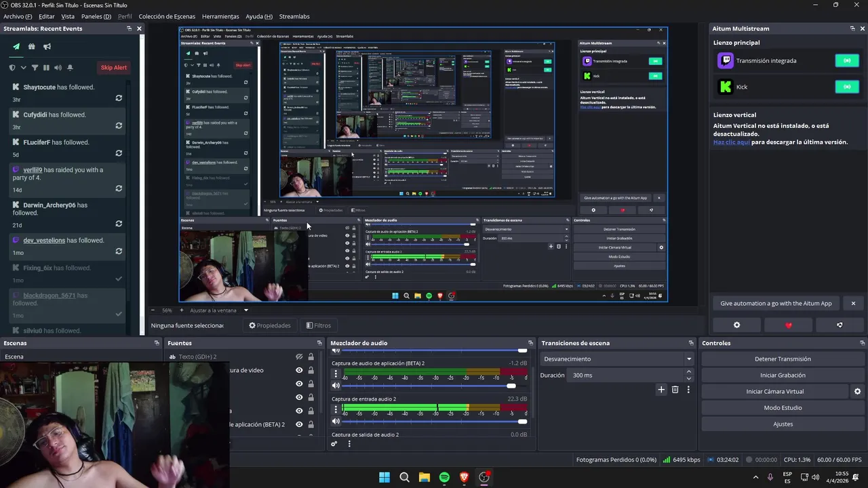The width and height of the screenshot is (868, 488).
Task: Replay the FLuciferF follow alert
Action: pyautogui.click(x=119, y=153)
